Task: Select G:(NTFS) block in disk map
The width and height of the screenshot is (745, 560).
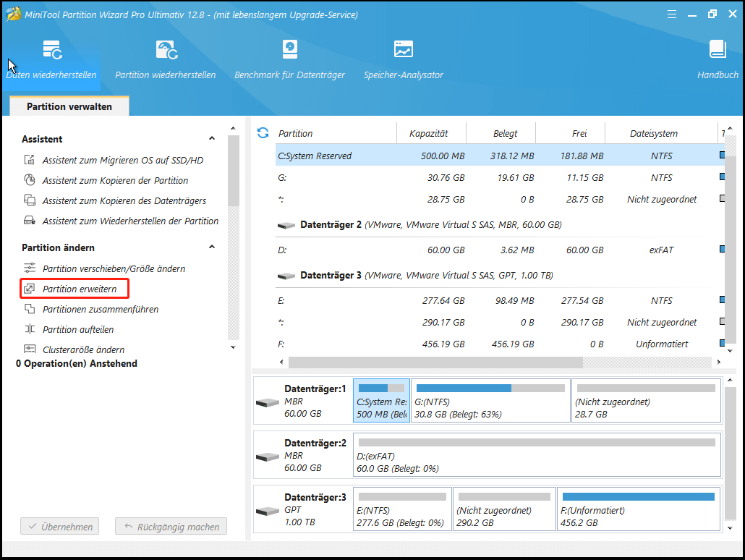Action: coord(490,400)
